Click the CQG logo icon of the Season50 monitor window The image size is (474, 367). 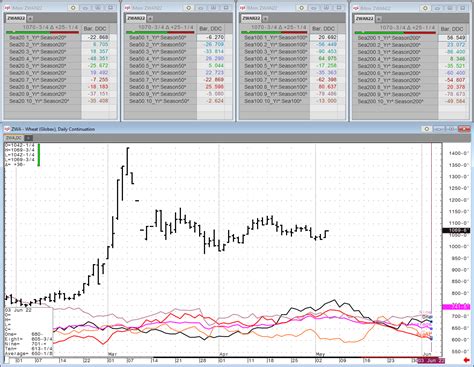pos(127,8)
